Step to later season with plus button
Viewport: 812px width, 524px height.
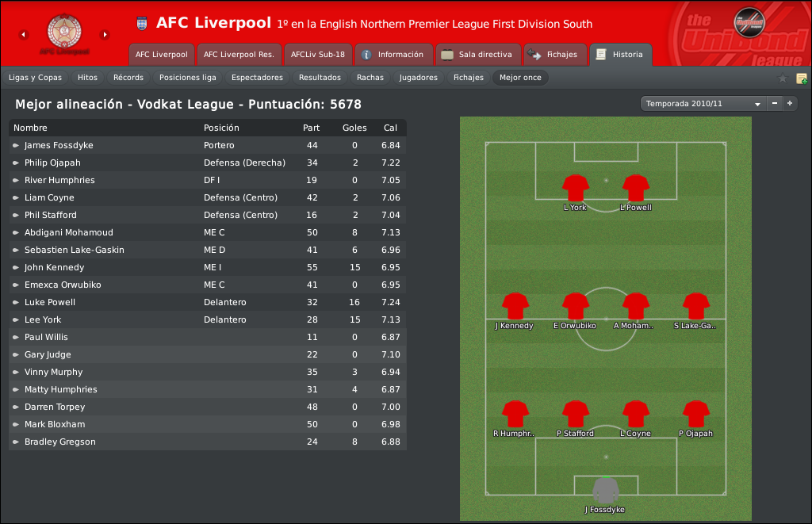coord(790,104)
